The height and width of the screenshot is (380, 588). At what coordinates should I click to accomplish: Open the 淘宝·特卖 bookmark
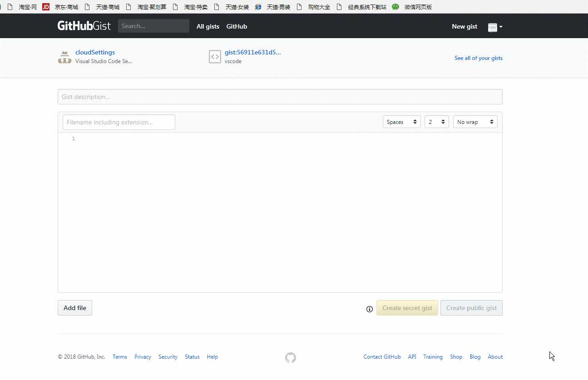tap(196, 7)
